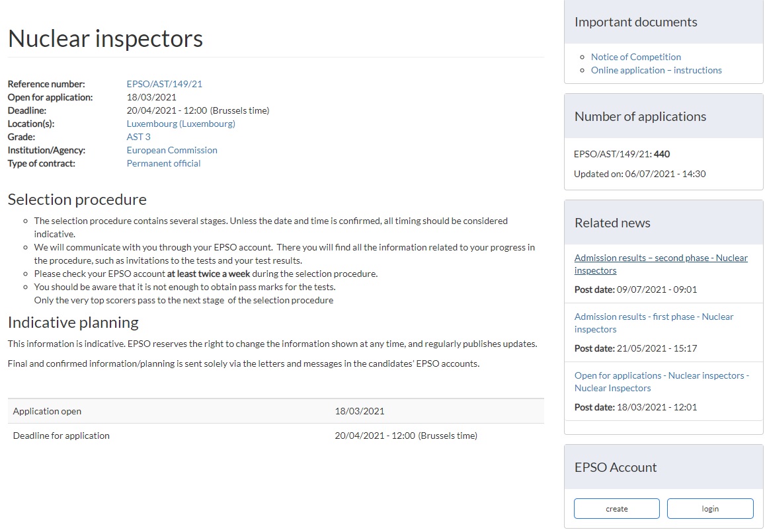The image size is (765, 532).
Task: Click the Luxembourg (Luxembourg) location link
Action: (x=181, y=124)
